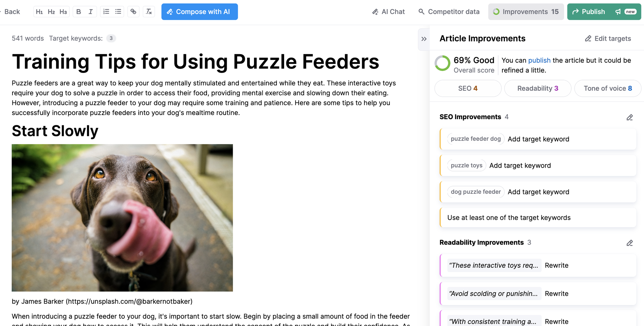The image size is (644, 326).
Task: Open the Tone of voice tab
Action: coord(608,88)
